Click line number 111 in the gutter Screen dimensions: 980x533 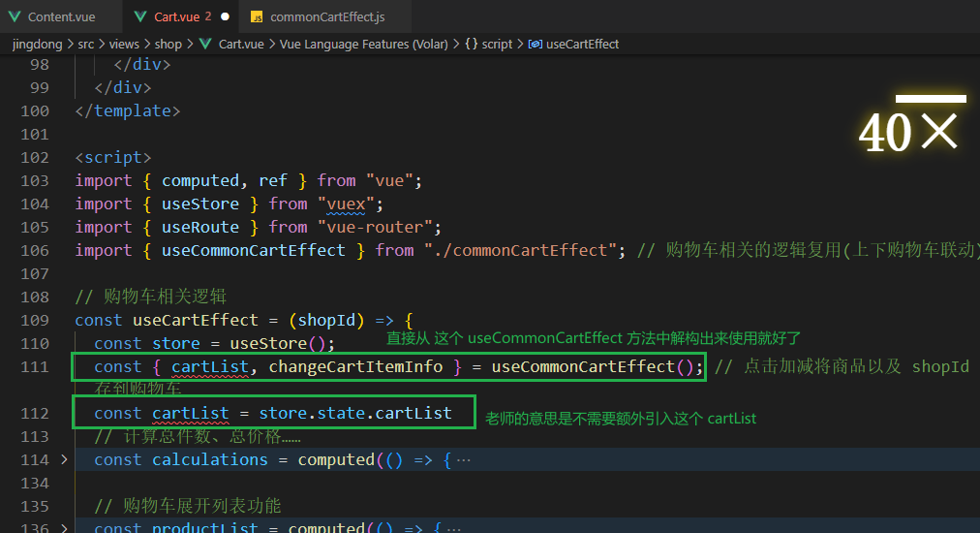[x=35, y=366]
